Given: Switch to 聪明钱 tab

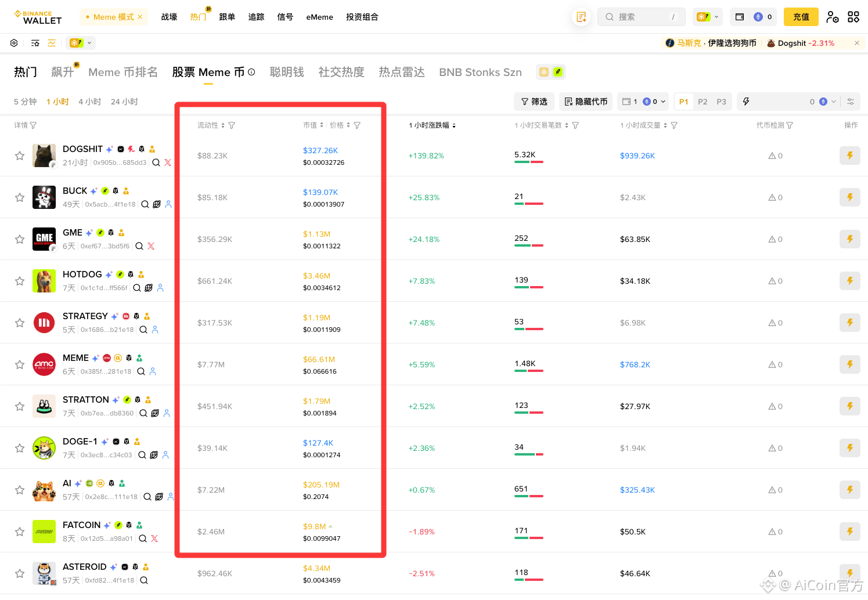Looking at the screenshot, I should click(x=287, y=72).
